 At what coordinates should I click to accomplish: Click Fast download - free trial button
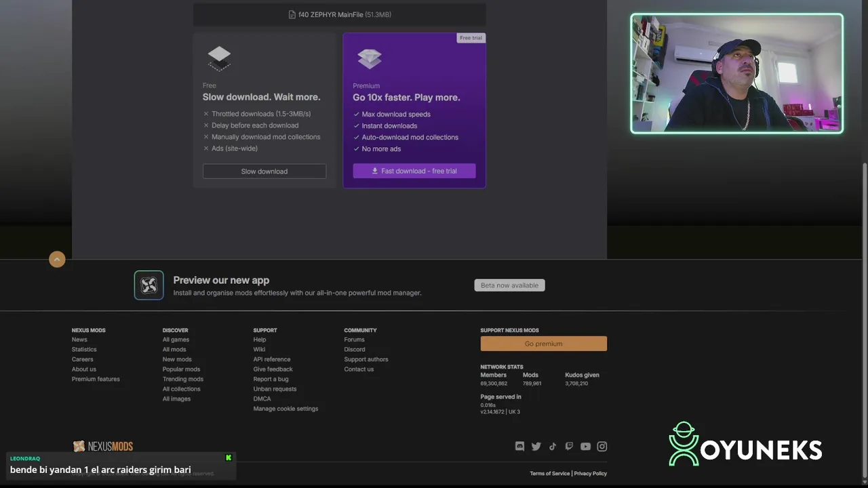(414, 171)
